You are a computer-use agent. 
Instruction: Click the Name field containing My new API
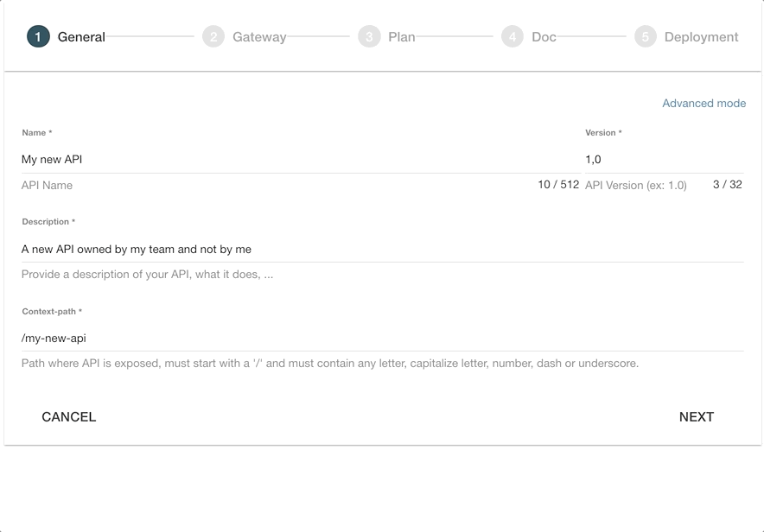[301, 160]
